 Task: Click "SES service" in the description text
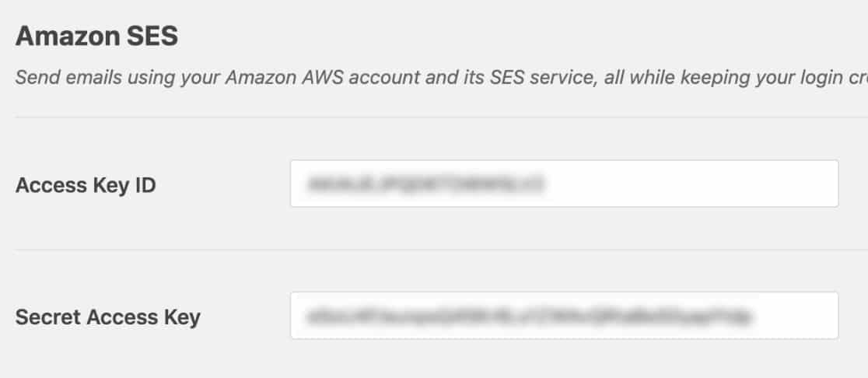(x=507, y=79)
